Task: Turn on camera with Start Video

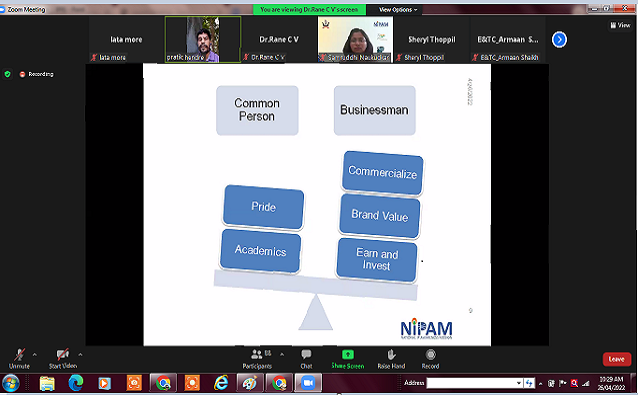Action: [x=62, y=355]
